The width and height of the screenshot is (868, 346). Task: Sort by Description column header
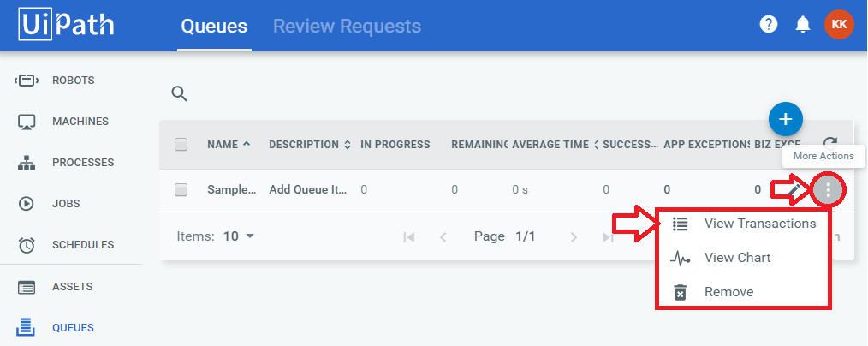click(x=309, y=145)
